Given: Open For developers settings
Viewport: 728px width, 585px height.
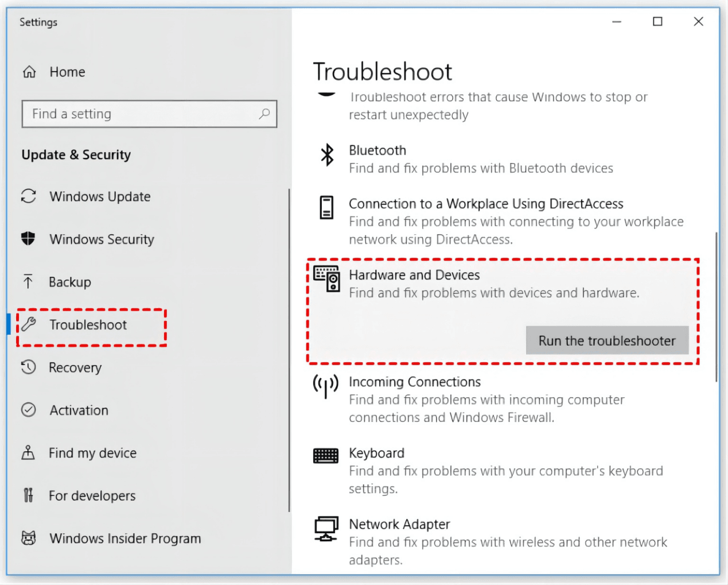Looking at the screenshot, I should (92, 496).
